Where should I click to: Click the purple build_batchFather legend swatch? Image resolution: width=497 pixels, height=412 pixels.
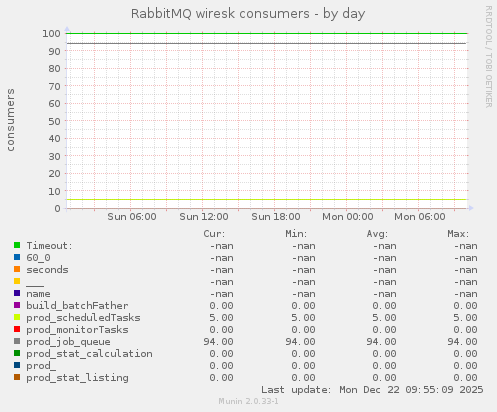tap(17, 305)
